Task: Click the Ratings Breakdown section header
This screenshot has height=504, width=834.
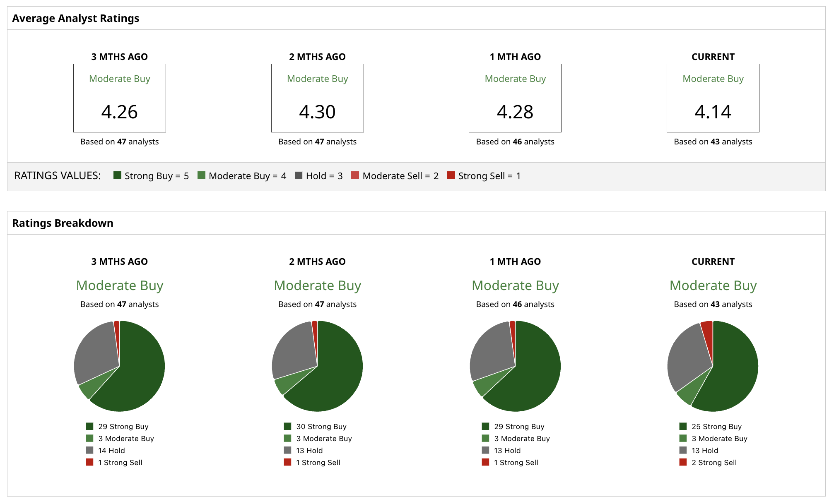Action: [63, 223]
